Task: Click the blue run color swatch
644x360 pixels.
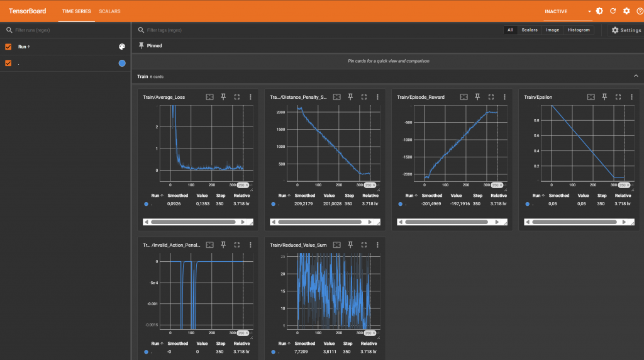Action: point(122,63)
